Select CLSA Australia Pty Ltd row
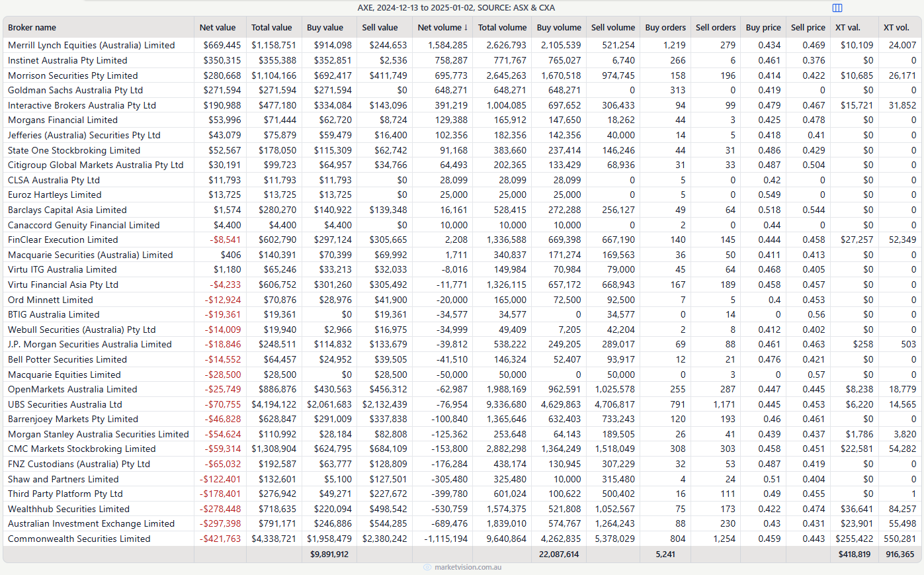 click(x=462, y=180)
